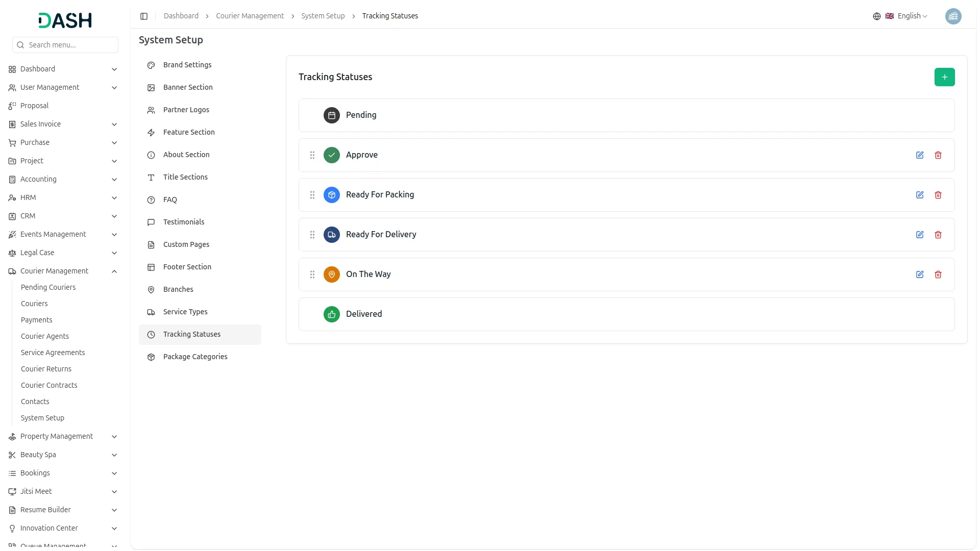Open Package Categories setup tab
The width and height of the screenshot is (980, 551).
195,357
